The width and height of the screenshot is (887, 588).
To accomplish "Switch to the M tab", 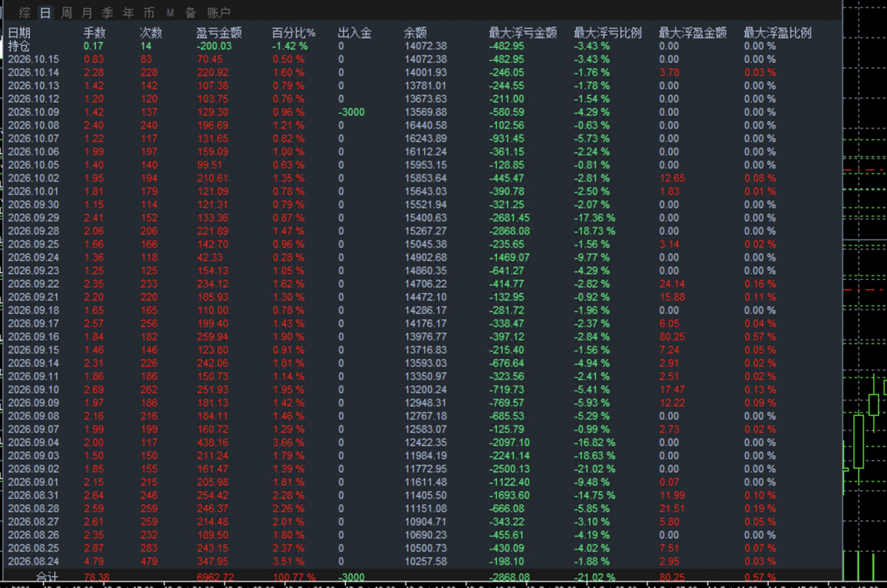I will click(x=170, y=13).
